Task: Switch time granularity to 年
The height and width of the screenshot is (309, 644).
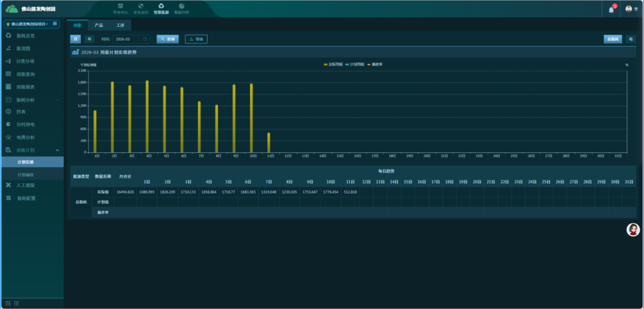Action: coord(89,39)
